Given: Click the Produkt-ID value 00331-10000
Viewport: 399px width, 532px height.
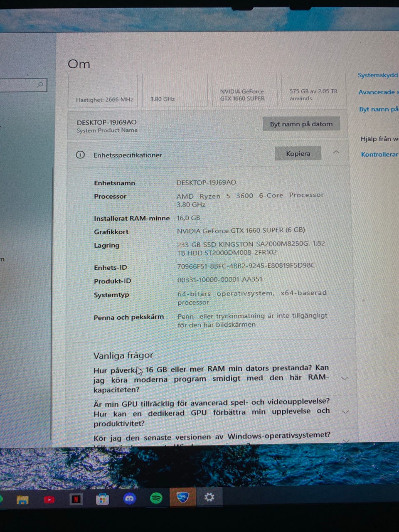Looking at the screenshot, I should point(220,280).
